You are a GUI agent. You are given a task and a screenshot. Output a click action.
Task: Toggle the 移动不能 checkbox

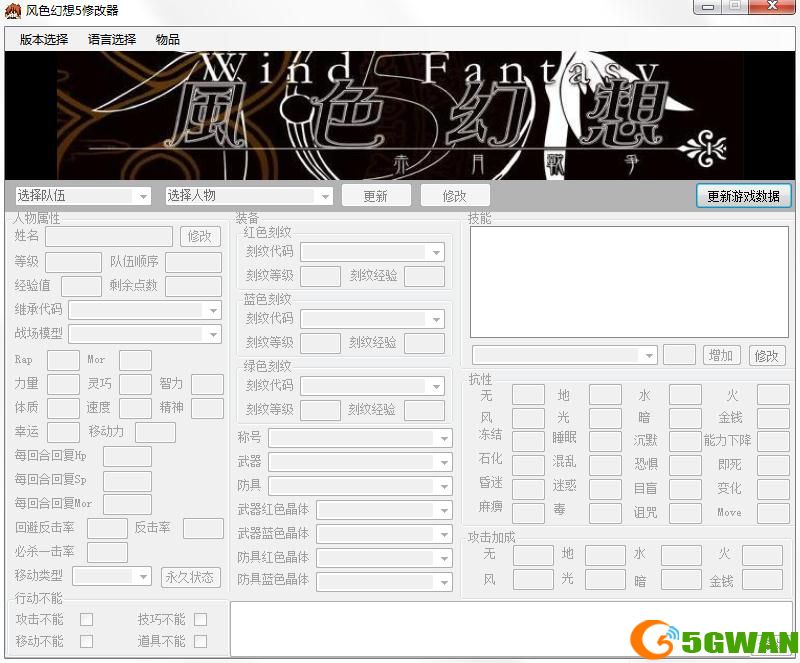coord(87,641)
